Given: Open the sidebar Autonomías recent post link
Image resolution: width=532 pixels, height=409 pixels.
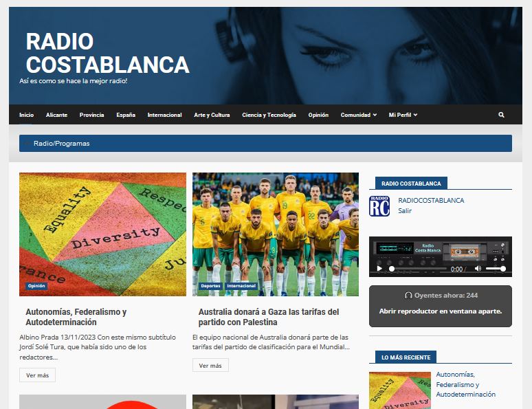Looking at the screenshot, I should tap(465, 384).
